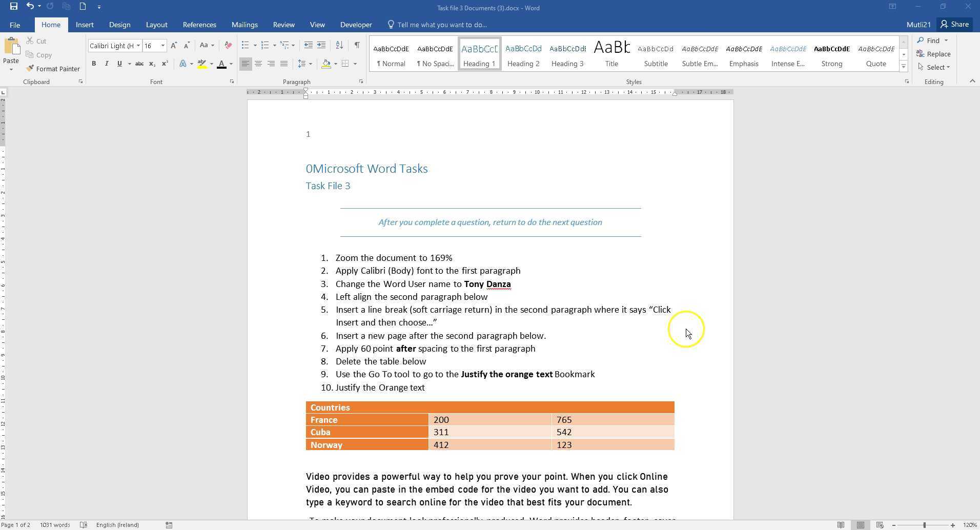Toggle italic formatting
The width and height of the screenshot is (980, 530).
(106, 64)
